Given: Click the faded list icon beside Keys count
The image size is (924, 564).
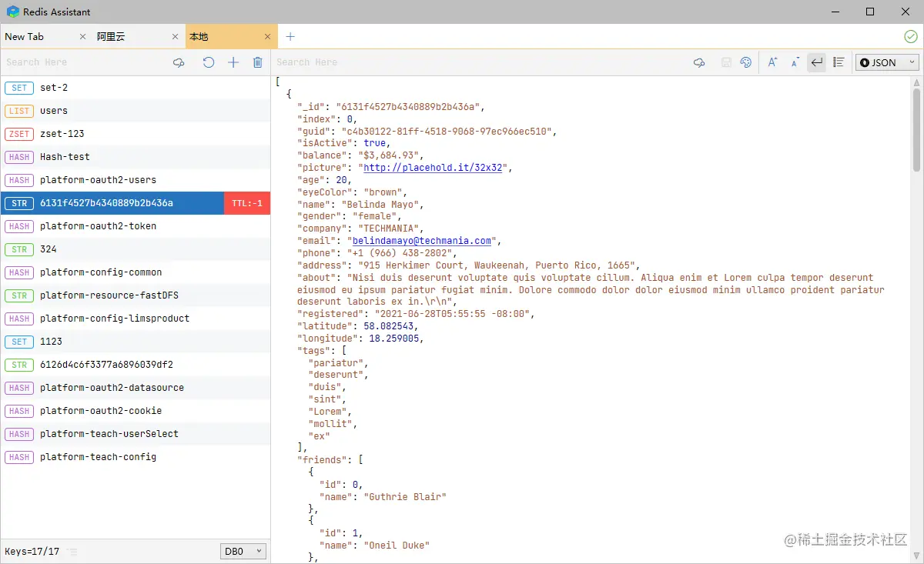Looking at the screenshot, I should tap(72, 552).
